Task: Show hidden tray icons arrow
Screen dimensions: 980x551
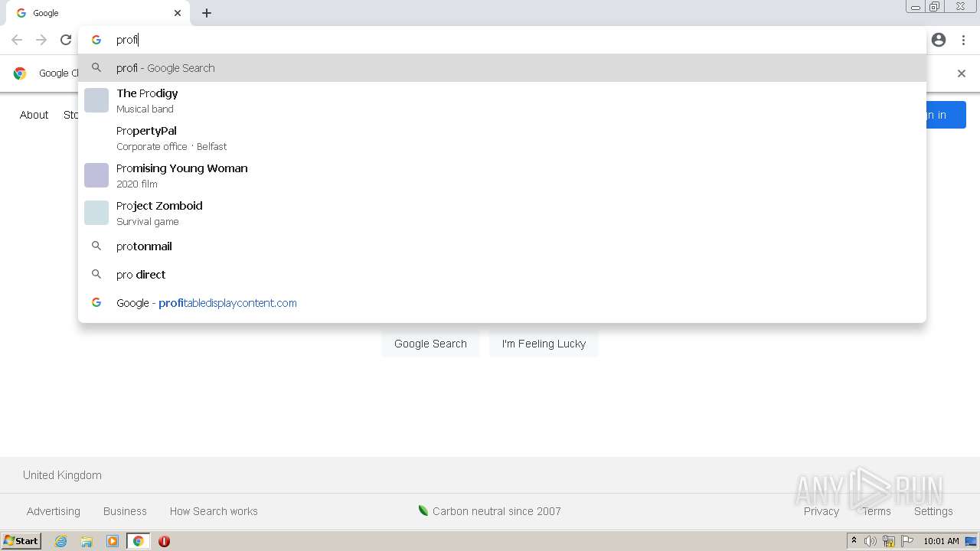Action: pyautogui.click(x=854, y=541)
